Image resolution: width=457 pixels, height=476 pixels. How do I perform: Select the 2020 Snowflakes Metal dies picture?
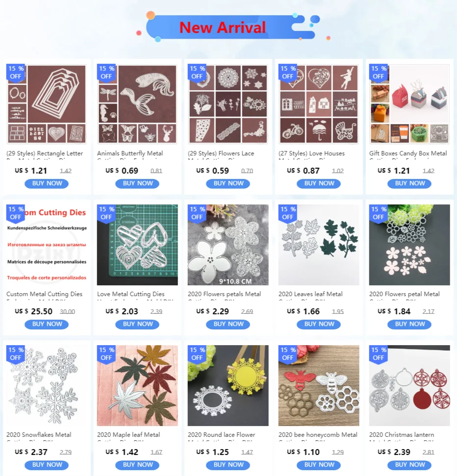[47, 385]
